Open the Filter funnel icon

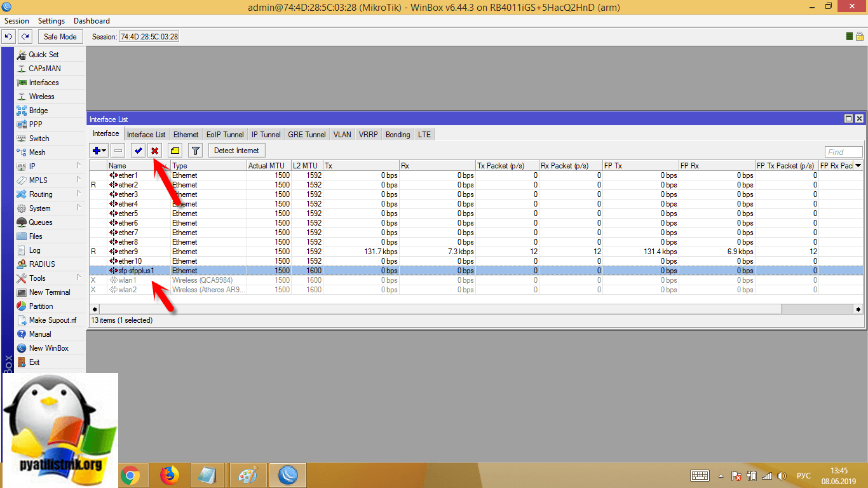pos(196,151)
